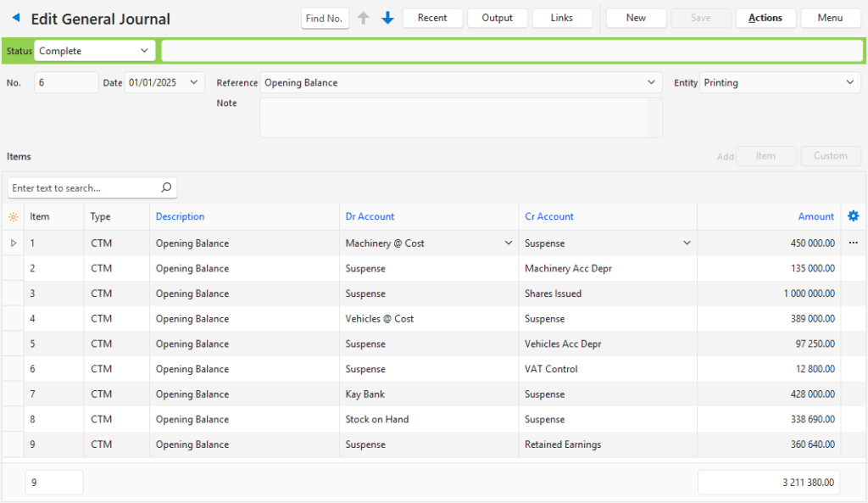Open the Menu button
The image size is (868, 503).
[830, 18]
